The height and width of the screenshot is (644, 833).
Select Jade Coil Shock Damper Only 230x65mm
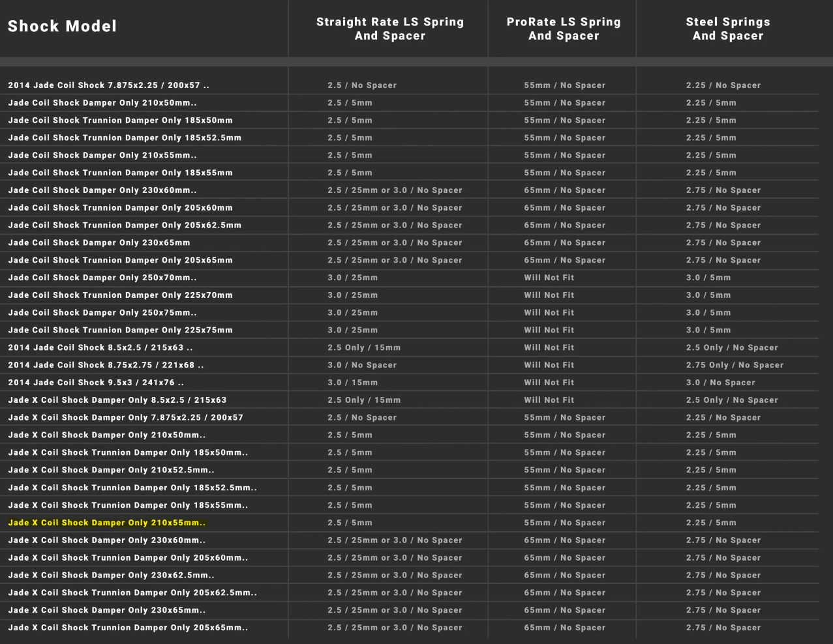pyautogui.click(x=99, y=242)
